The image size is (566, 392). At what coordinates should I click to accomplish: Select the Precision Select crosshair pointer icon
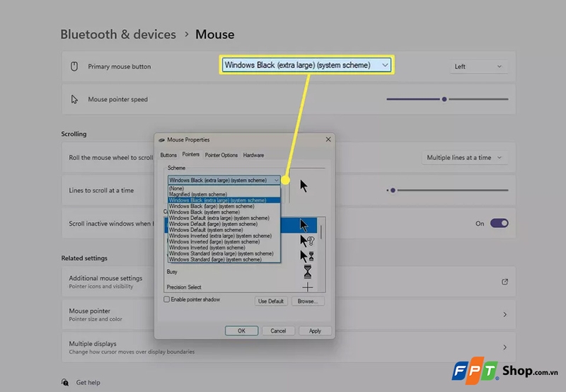tap(308, 287)
